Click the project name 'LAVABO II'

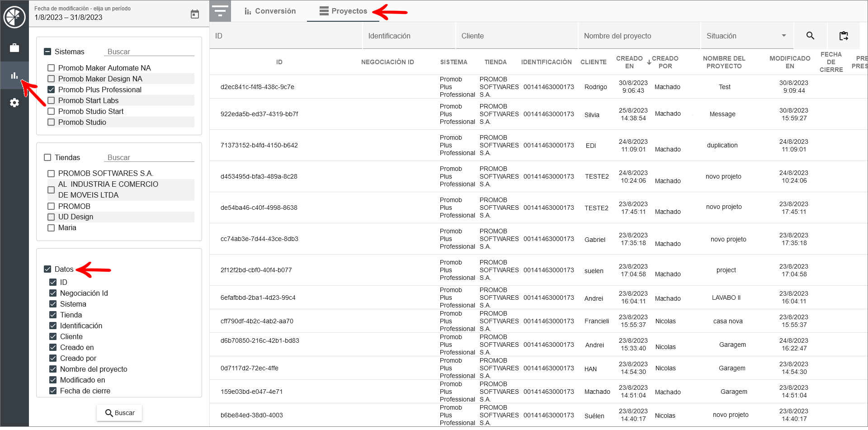coord(726,298)
